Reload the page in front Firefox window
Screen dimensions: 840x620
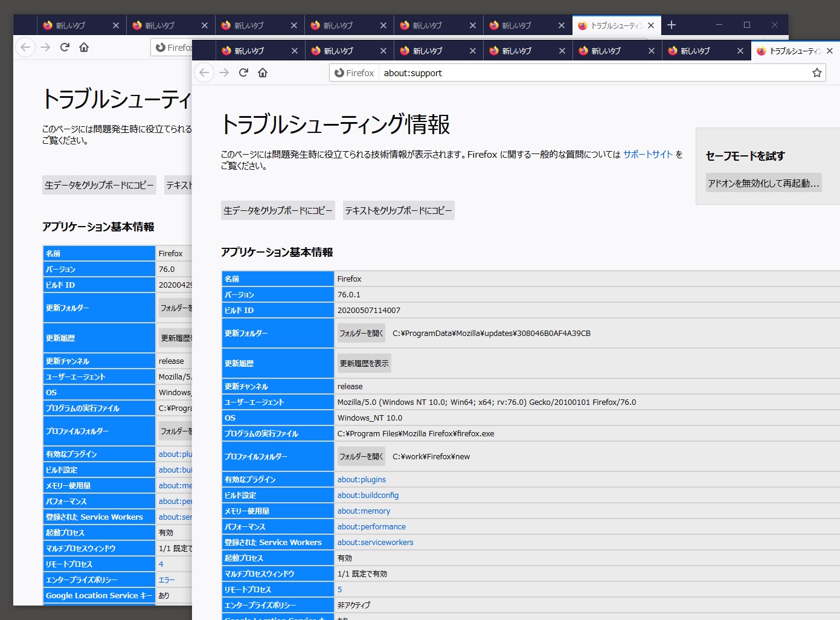coord(243,73)
